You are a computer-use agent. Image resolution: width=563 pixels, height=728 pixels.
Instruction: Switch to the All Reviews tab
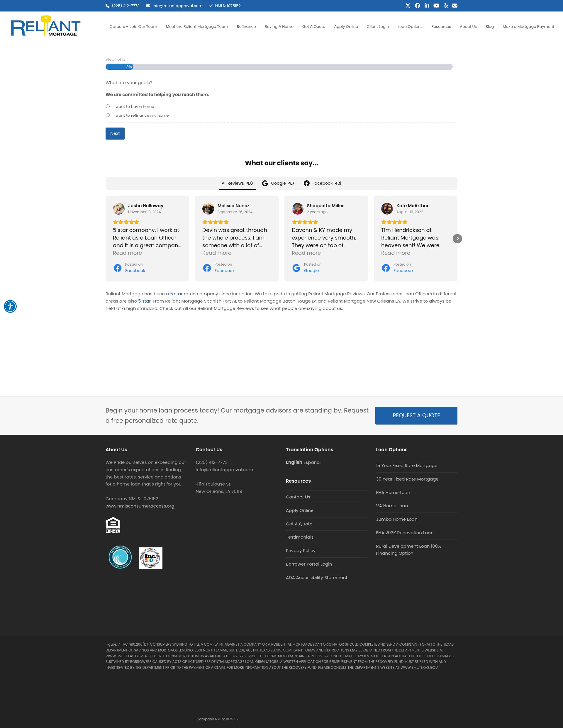pyautogui.click(x=237, y=183)
